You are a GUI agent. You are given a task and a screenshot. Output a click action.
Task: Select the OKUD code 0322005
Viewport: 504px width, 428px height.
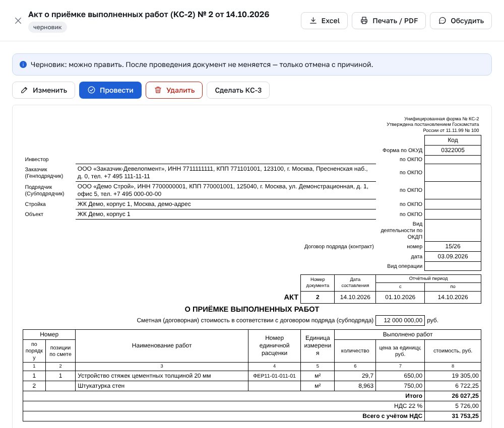tap(453, 150)
